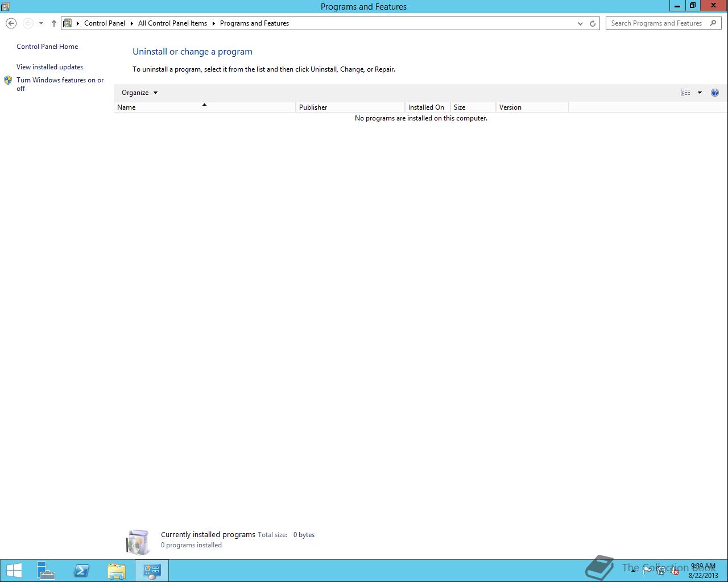
Task: Sort by Installed On column header
Action: [x=428, y=107]
